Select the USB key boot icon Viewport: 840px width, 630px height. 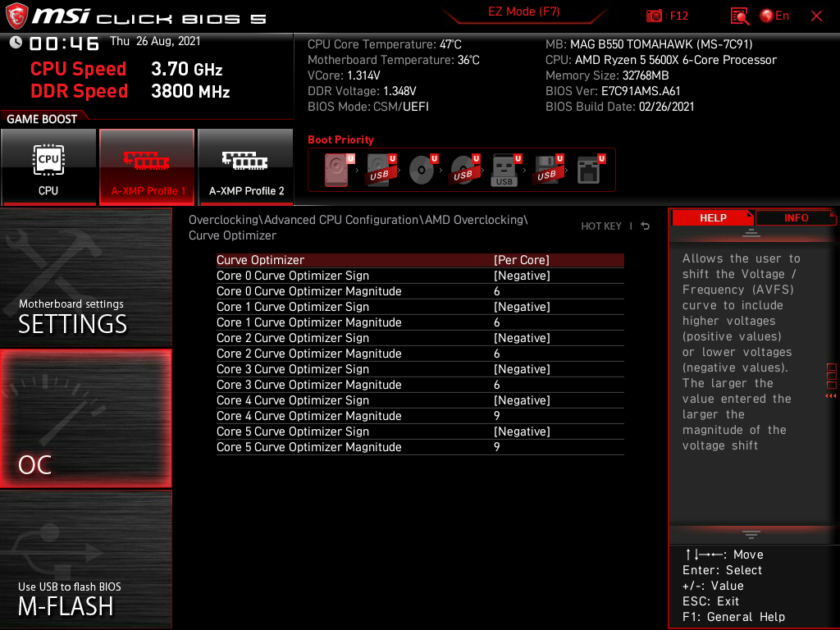[x=506, y=170]
